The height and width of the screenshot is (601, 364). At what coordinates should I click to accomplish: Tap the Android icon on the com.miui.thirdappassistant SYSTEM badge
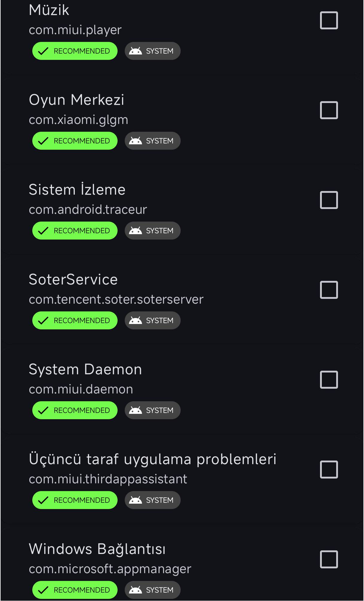click(x=135, y=500)
